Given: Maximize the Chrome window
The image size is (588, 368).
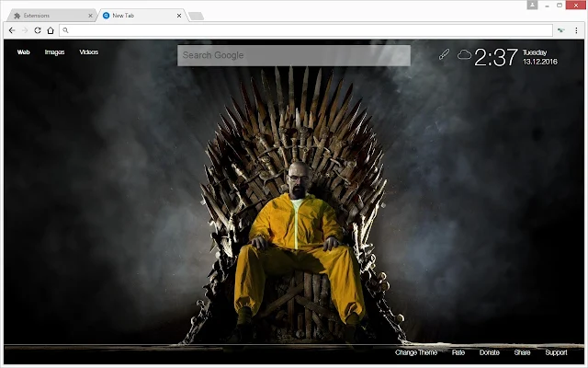Looking at the screenshot, I should pyautogui.click(x=560, y=6).
